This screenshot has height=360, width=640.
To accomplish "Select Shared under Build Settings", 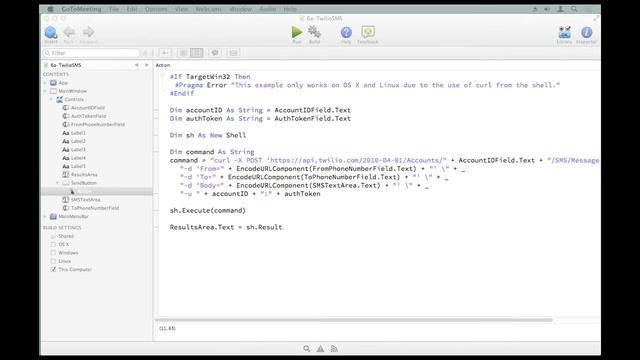I will pyautogui.click(x=66, y=236).
